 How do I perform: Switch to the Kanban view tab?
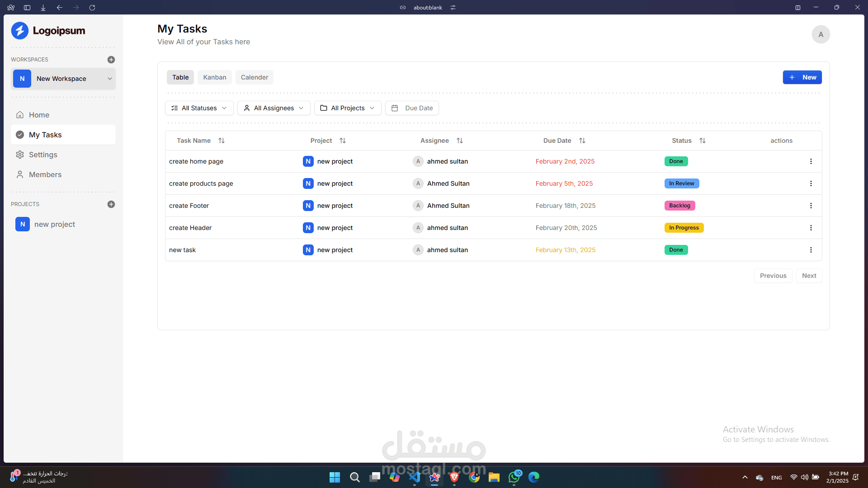[x=215, y=77]
